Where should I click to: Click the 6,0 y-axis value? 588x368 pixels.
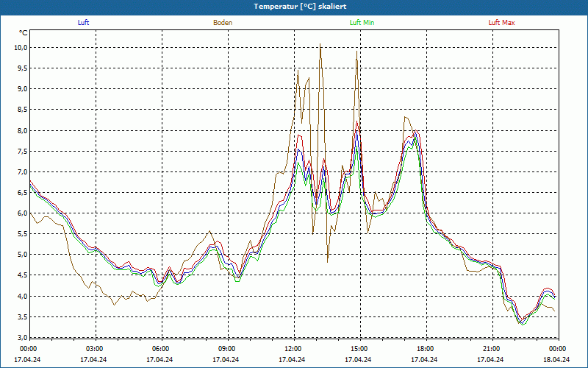[x=22, y=213]
